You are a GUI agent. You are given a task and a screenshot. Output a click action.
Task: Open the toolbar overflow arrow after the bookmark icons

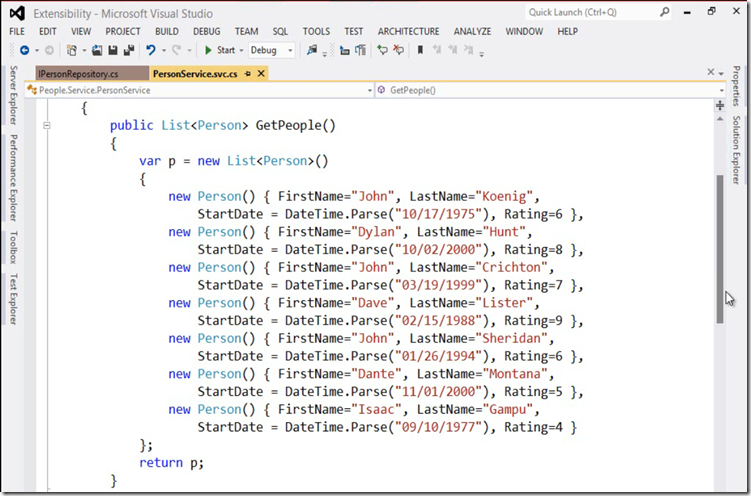pyautogui.click(x=481, y=53)
